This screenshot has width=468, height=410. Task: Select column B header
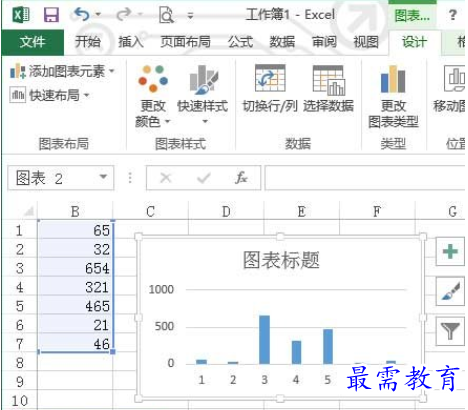click(75, 211)
